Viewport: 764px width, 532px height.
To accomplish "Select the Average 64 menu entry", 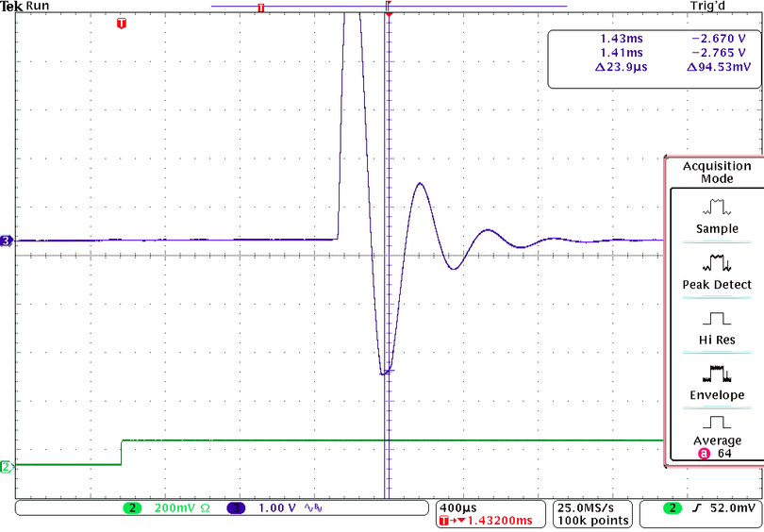I will click(x=717, y=447).
